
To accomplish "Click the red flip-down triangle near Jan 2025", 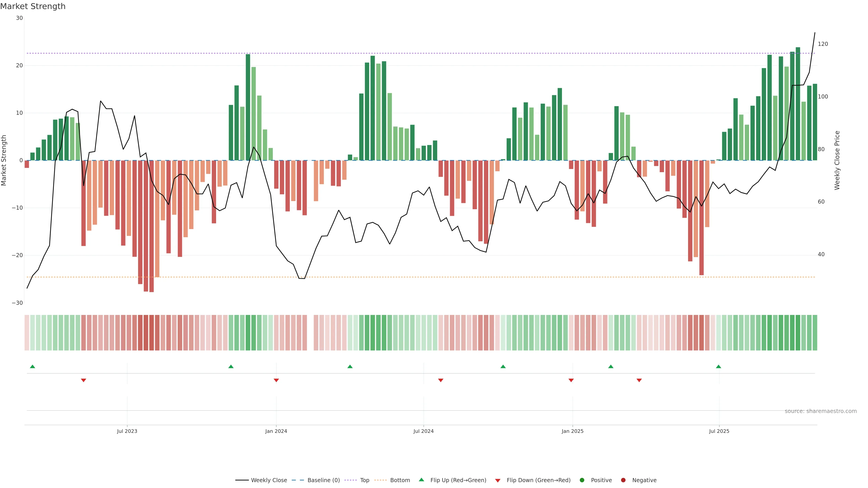I will coord(571,380).
